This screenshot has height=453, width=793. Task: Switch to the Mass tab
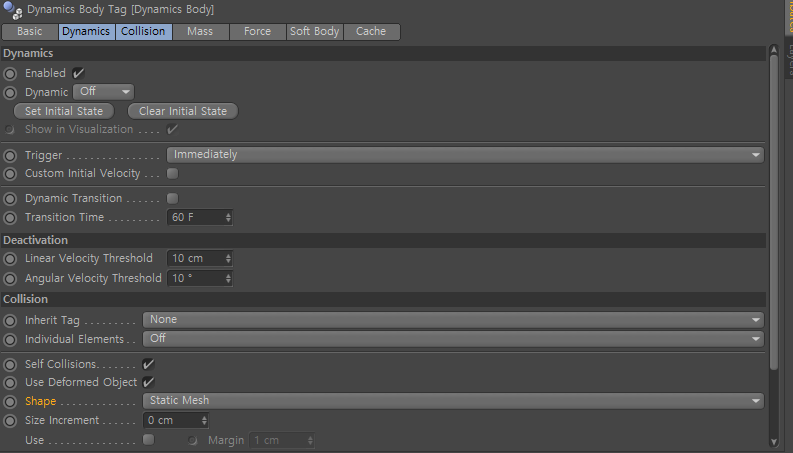point(200,31)
